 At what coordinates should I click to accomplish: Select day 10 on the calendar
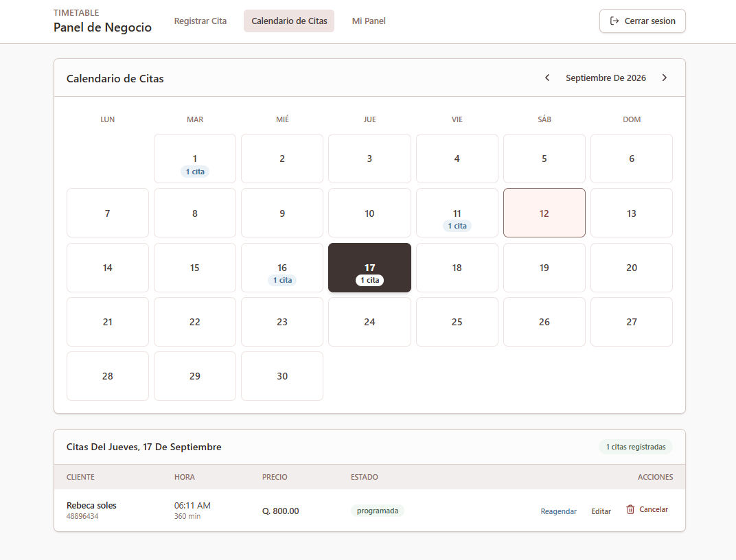tap(369, 213)
